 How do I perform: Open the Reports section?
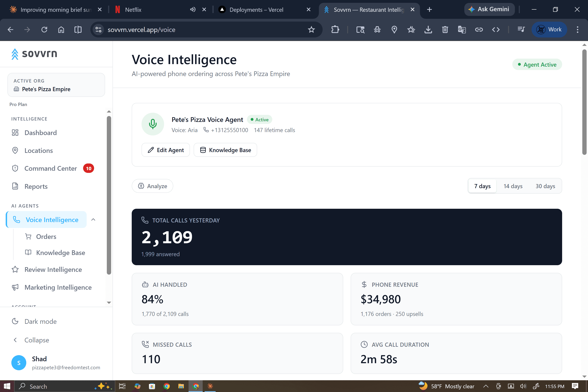[x=36, y=186]
